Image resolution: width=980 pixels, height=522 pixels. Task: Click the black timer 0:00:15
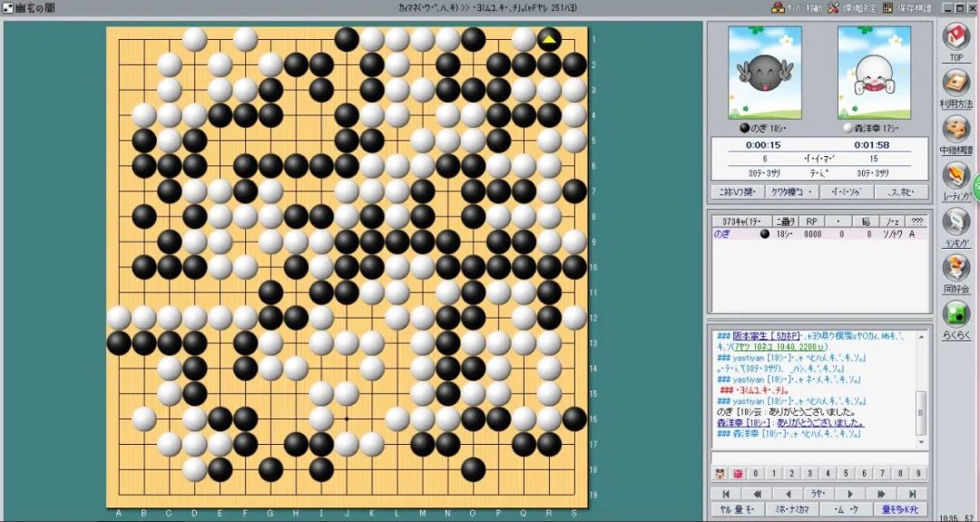tap(764, 145)
